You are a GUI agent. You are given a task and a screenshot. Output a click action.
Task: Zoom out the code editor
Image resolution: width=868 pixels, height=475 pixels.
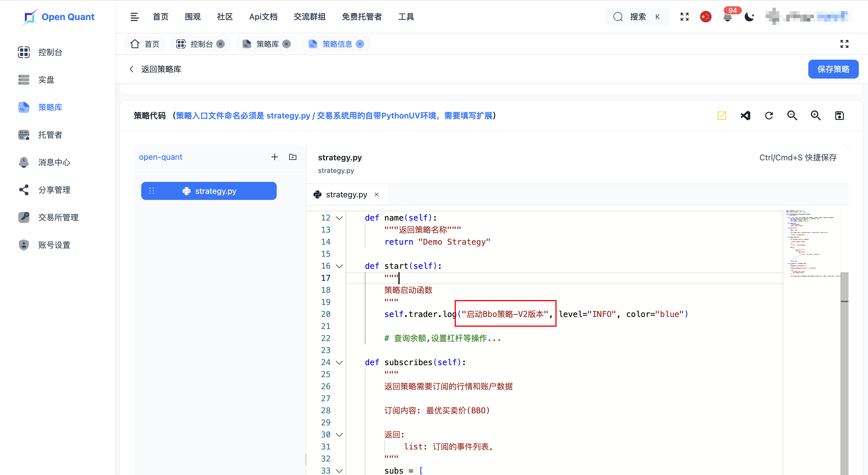click(792, 116)
